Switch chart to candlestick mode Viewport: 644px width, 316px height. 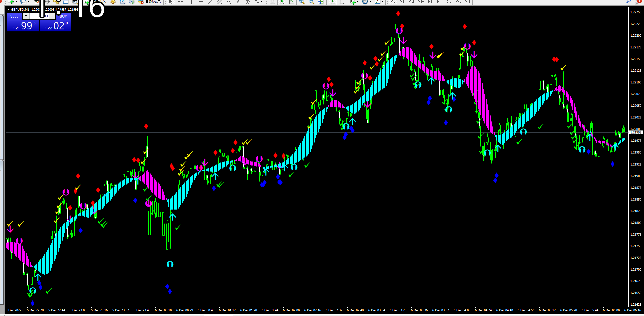(282, 2)
